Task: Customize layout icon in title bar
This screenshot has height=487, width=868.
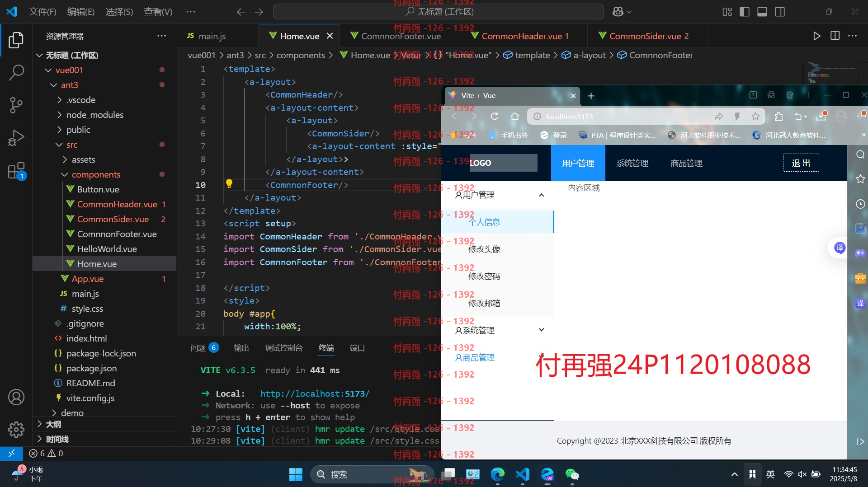Action: 727,12
